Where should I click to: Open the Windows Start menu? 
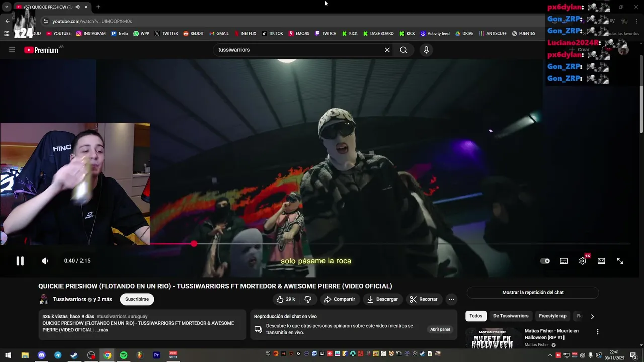pos(8,355)
